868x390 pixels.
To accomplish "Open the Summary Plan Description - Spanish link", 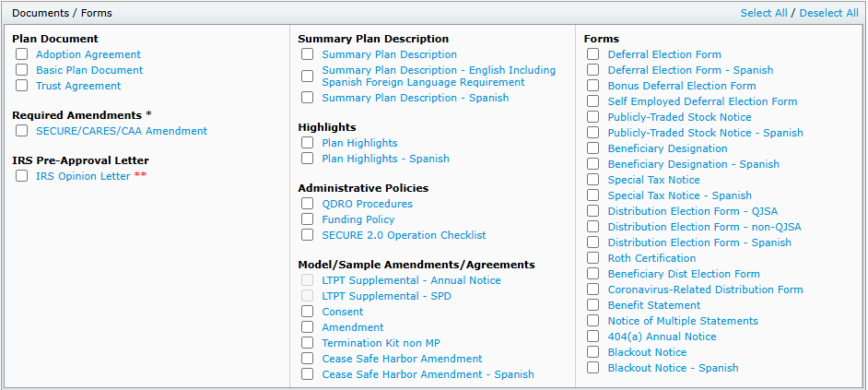I will pos(415,98).
